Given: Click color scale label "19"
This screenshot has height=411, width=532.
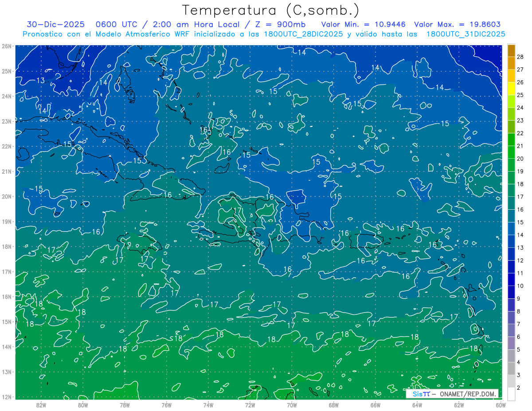Looking at the screenshot, I should click(520, 171).
